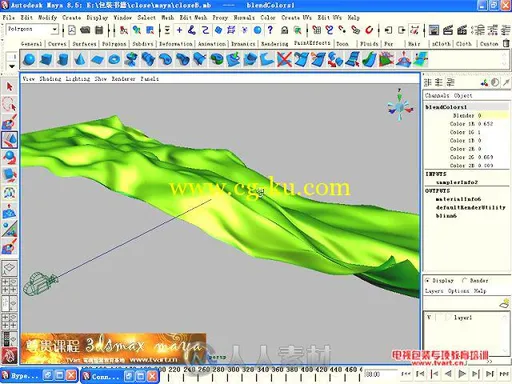Click the samplerInfo2 input node
The image size is (512, 384).
(457, 182)
